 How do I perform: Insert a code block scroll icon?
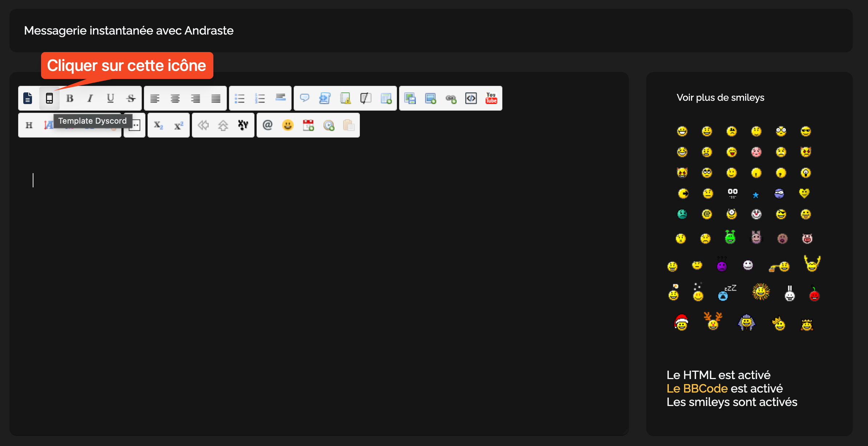325,98
